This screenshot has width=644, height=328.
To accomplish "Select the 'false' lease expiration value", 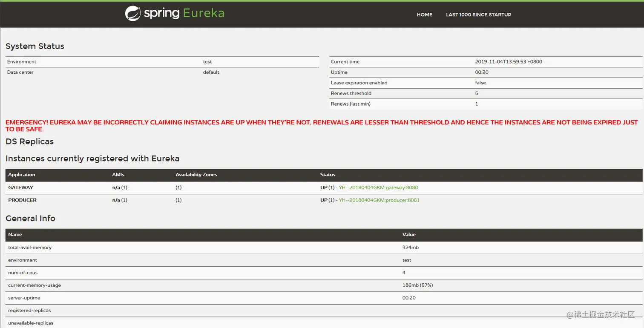I will tap(480, 83).
